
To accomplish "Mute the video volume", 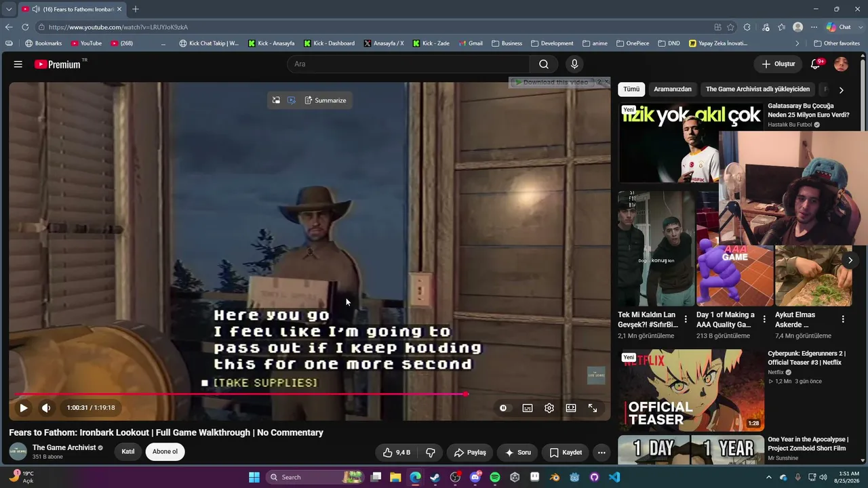I will click(46, 408).
